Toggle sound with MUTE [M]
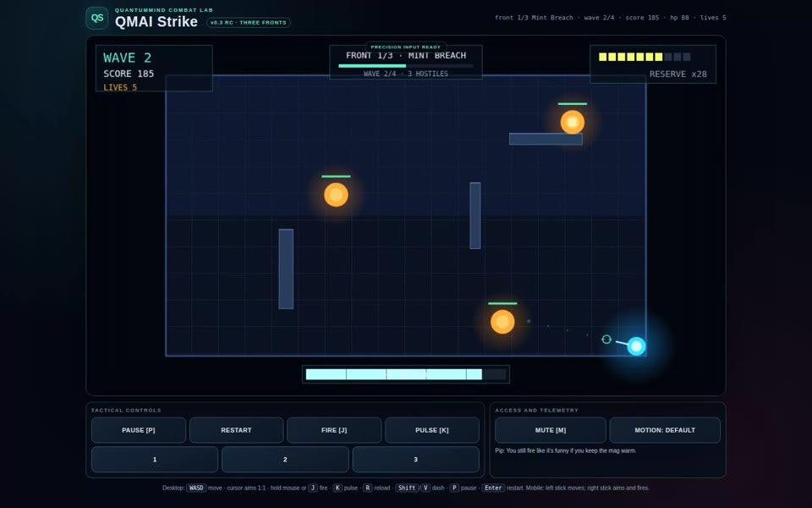The height and width of the screenshot is (508, 812). (551, 430)
